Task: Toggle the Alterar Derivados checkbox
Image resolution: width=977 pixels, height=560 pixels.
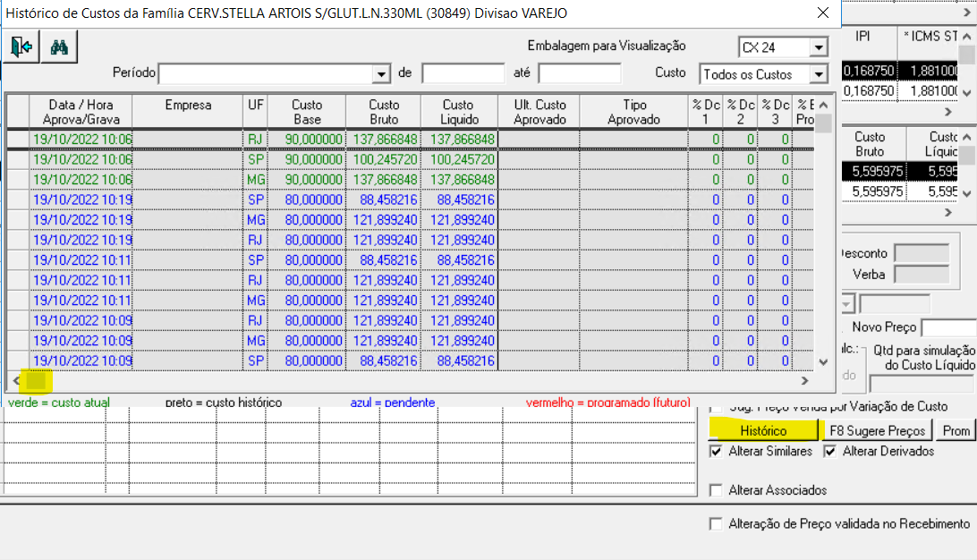Action: pyautogui.click(x=830, y=452)
